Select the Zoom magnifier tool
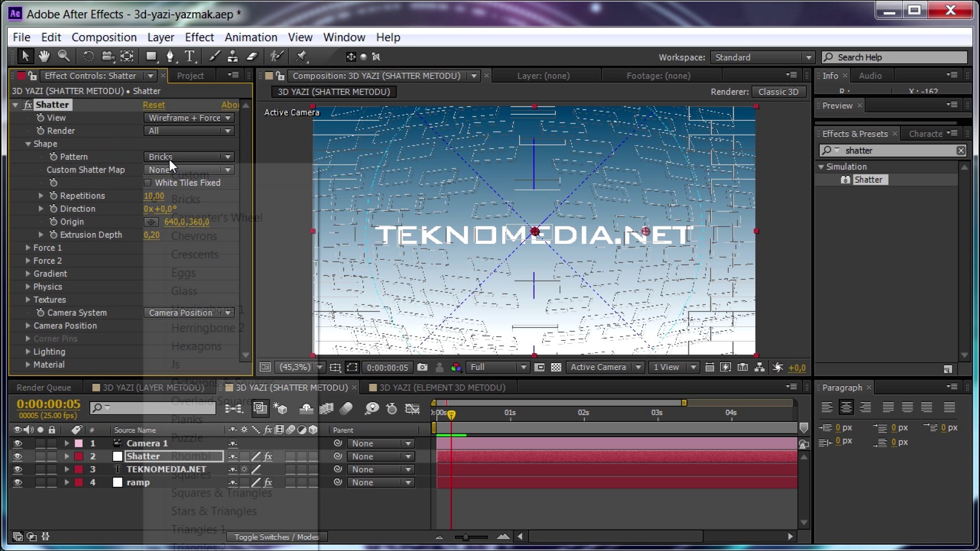Viewport: 980px width, 551px height. click(x=64, y=56)
